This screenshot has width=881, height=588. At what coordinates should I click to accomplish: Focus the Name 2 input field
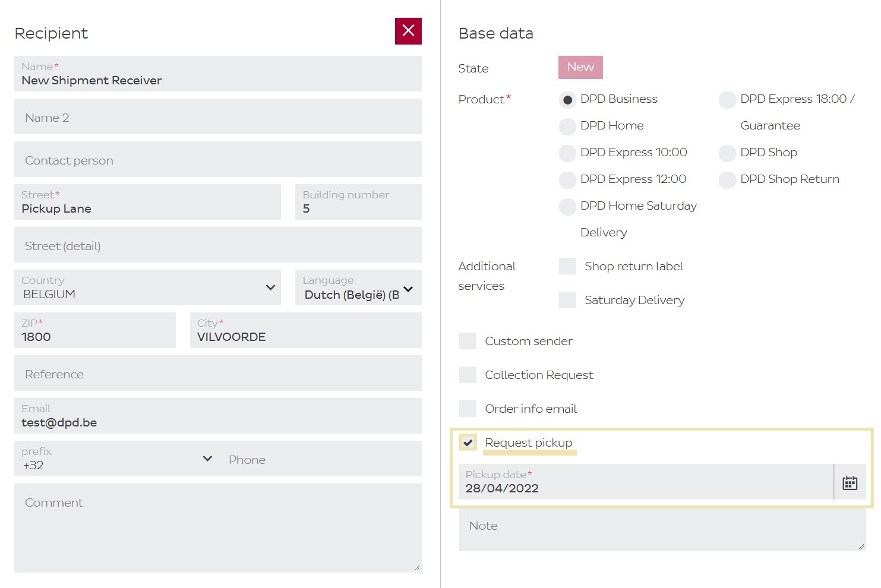(218, 116)
